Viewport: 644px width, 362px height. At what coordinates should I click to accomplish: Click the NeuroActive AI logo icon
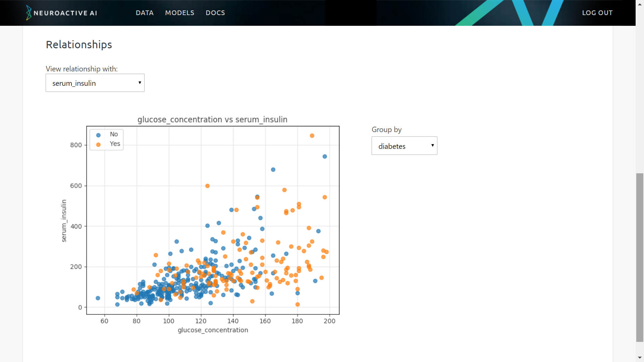29,13
